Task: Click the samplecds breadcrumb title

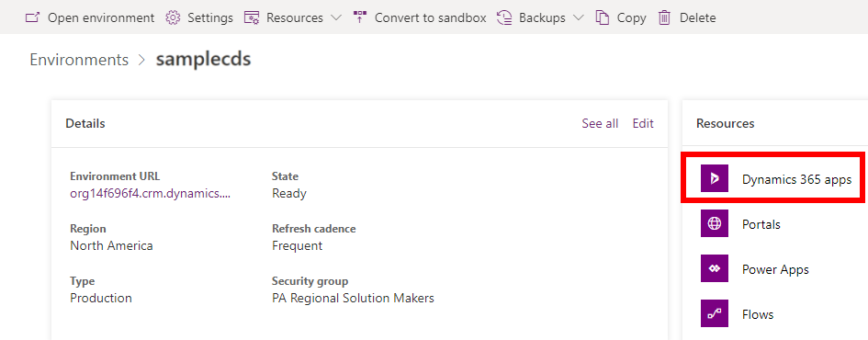Action: (203, 60)
